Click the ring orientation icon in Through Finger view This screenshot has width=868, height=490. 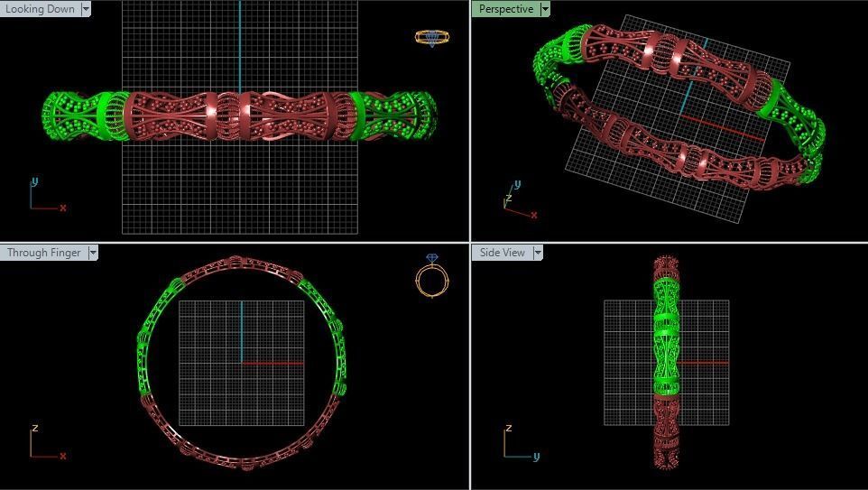click(432, 275)
